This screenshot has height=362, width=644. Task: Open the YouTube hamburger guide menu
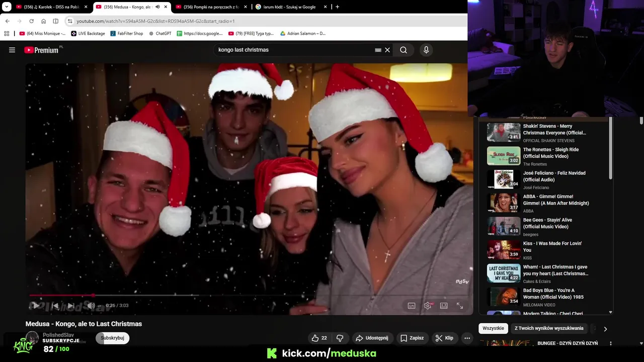pos(12,50)
